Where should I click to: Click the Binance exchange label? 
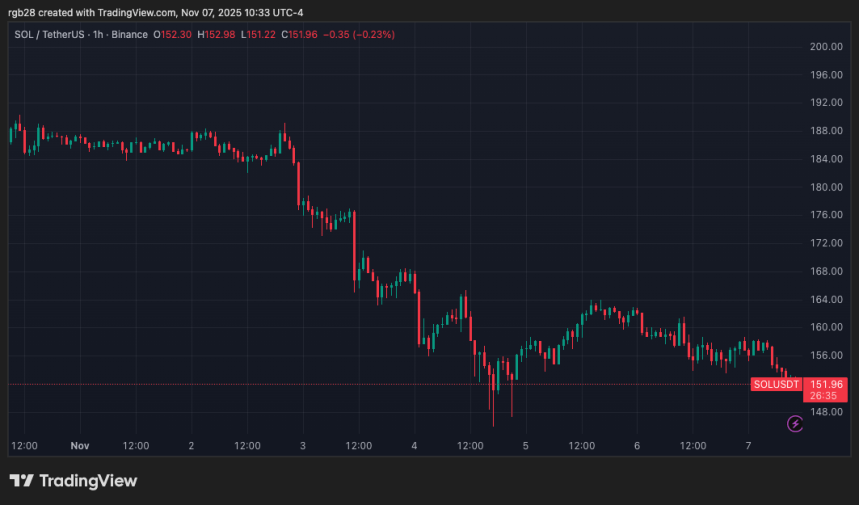pyautogui.click(x=131, y=34)
